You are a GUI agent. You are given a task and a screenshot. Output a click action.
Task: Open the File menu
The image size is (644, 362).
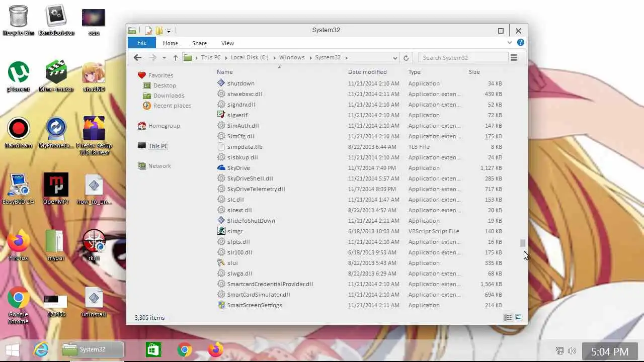click(x=142, y=43)
